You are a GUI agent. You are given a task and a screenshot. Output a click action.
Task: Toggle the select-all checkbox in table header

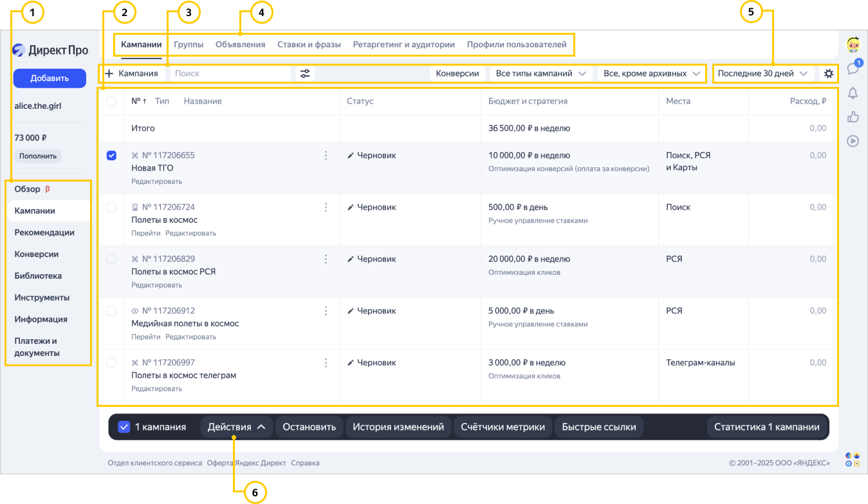pyautogui.click(x=111, y=101)
